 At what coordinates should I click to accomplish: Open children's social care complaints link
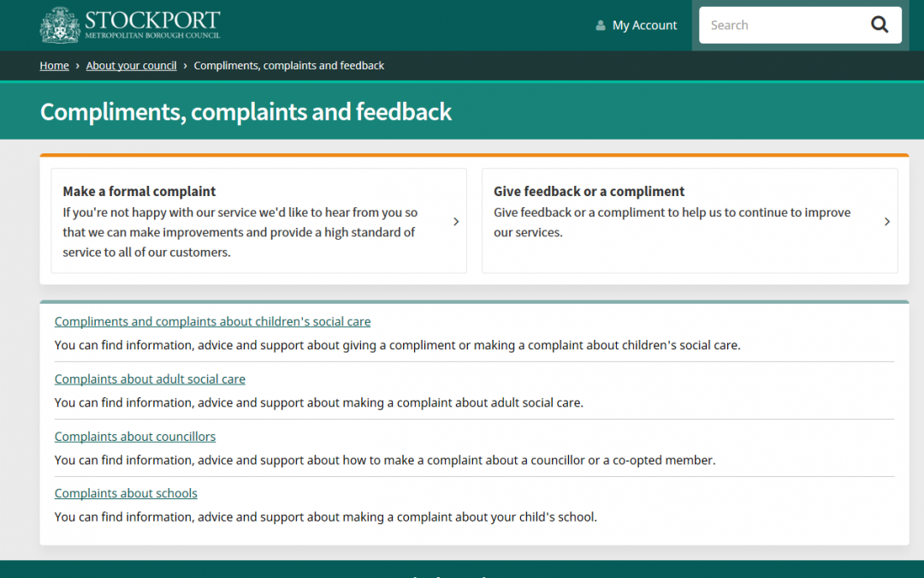click(x=212, y=321)
